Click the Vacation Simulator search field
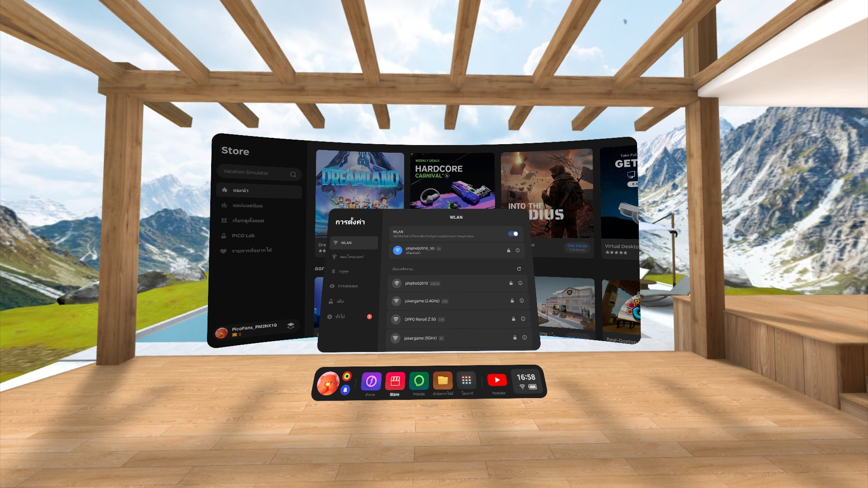This screenshot has height=488, width=868. coord(259,173)
